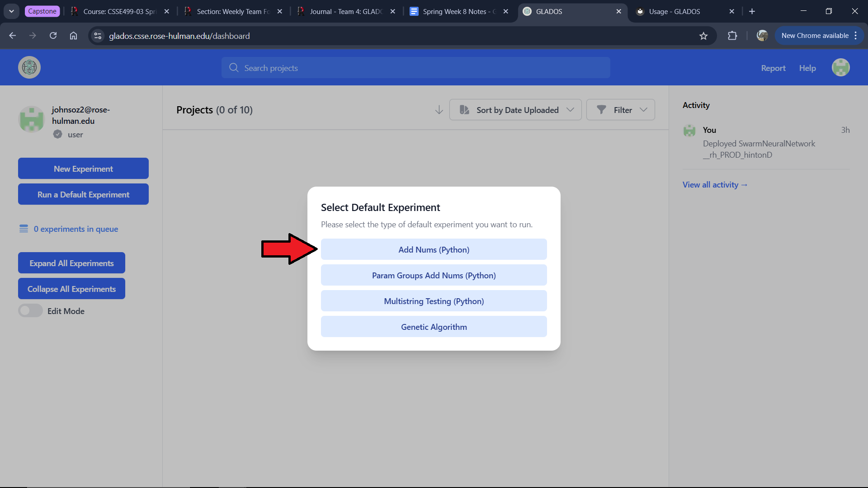Choose the Genetic Algorithm experiment option
The width and height of the screenshot is (868, 488).
(x=434, y=327)
